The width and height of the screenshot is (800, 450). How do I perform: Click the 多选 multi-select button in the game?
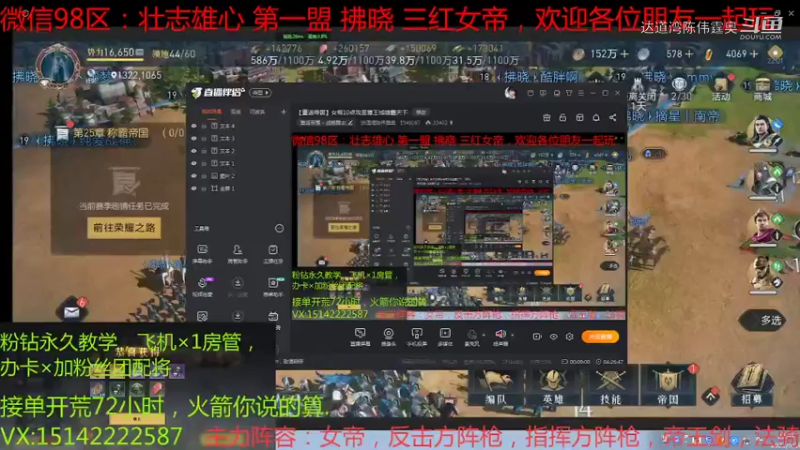pyautogui.click(x=763, y=320)
